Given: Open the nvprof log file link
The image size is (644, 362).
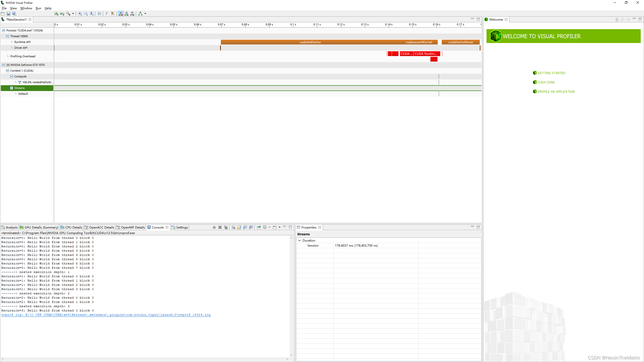Looking at the screenshot, I should point(106,315).
